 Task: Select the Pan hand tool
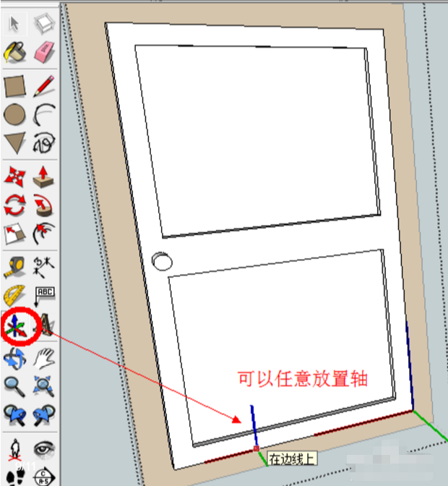[43, 359]
